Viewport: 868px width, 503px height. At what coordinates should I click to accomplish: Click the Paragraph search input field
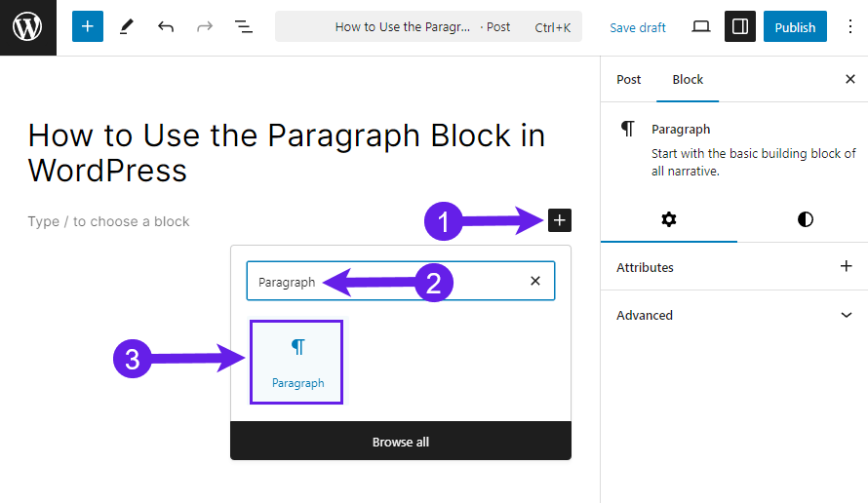[400, 281]
